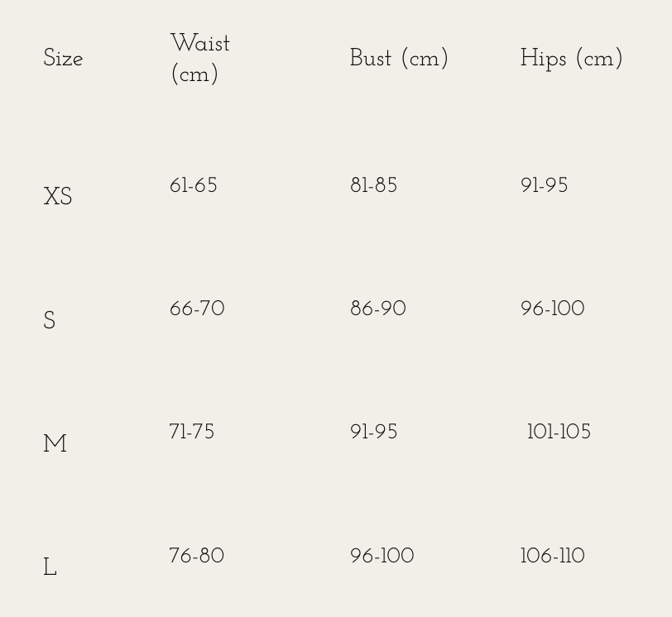Click the L bust value 96-100
This screenshot has height=617, width=672.
tap(382, 556)
